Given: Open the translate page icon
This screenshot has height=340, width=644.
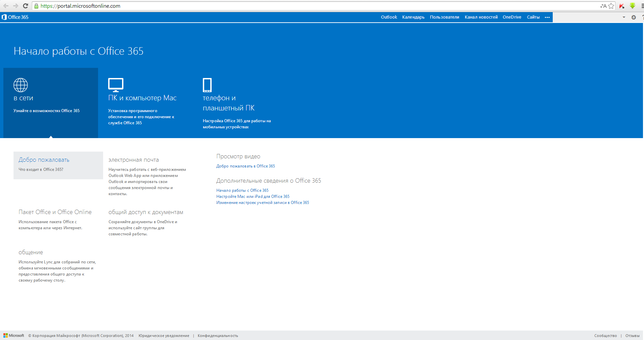Looking at the screenshot, I should (603, 6).
